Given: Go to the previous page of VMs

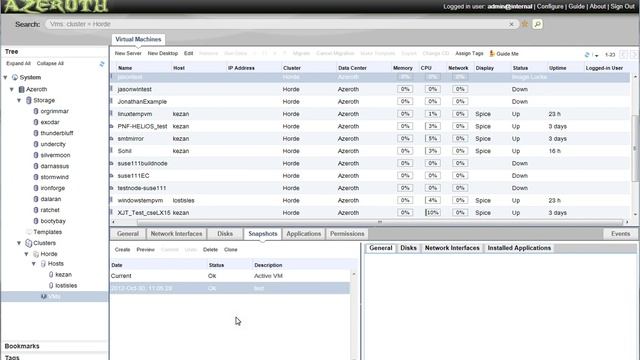Looking at the screenshot, I should 623,54.
